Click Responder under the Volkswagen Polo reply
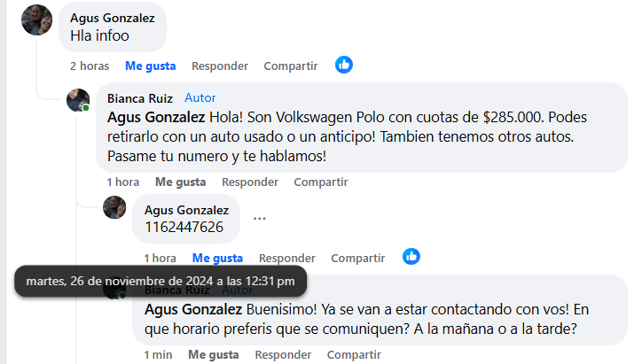This screenshot has height=364, width=634. (x=250, y=182)
